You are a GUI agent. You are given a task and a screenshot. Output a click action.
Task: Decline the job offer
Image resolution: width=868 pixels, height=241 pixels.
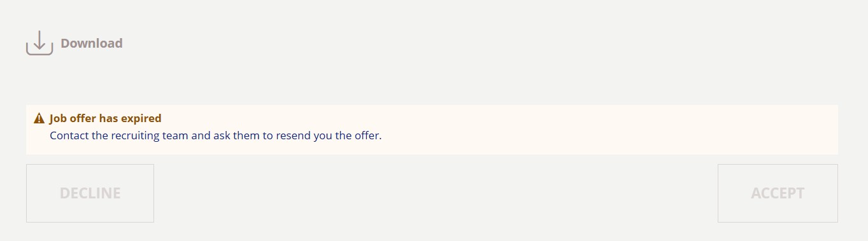click(90, 193)
